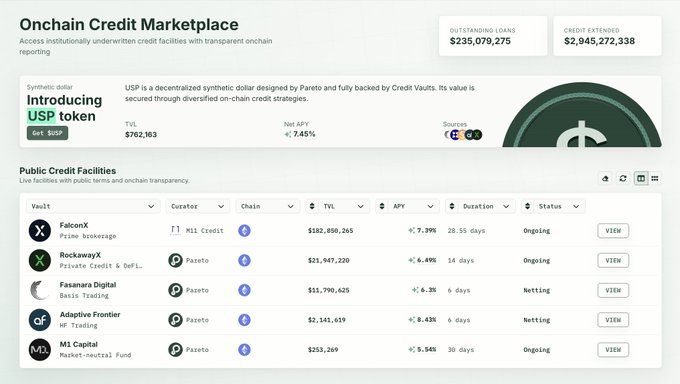Viewport: 680px width, 384px height.
Task: Click the 28.55 days duration
Action: [466, 231]
